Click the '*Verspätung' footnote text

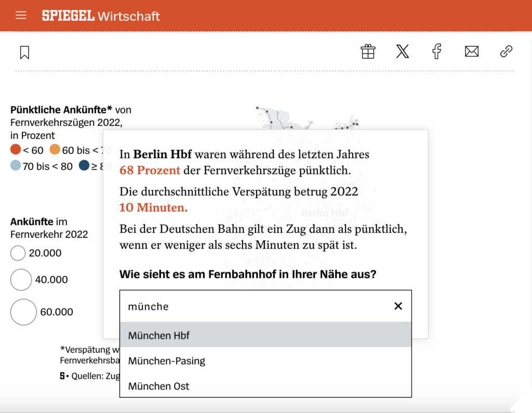click(x=85, y=350)
